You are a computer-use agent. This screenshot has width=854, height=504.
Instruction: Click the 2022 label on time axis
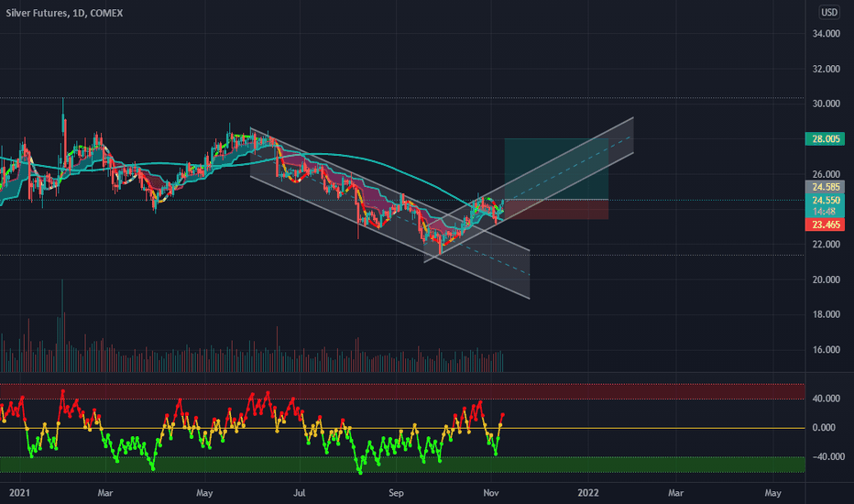588,493
